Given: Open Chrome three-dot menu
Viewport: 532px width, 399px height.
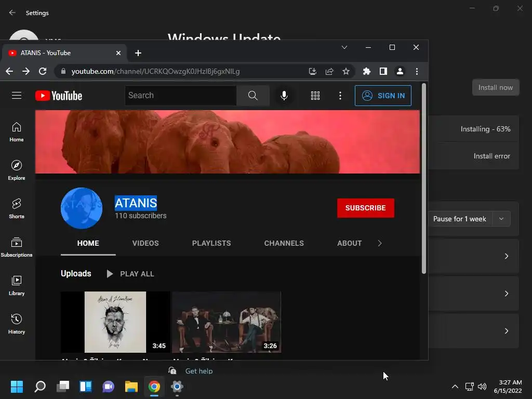Looking at the screenshot, I should tap(417, 71).
